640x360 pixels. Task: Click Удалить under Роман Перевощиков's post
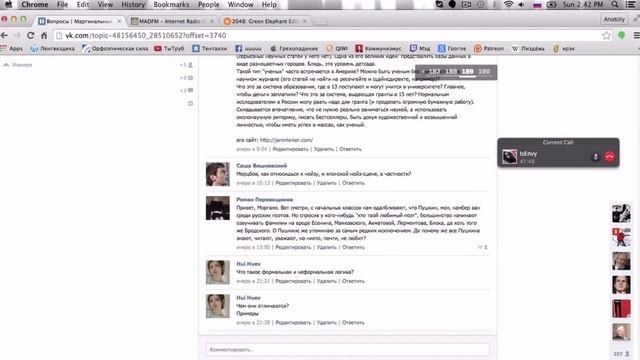(x=327, y=247)
